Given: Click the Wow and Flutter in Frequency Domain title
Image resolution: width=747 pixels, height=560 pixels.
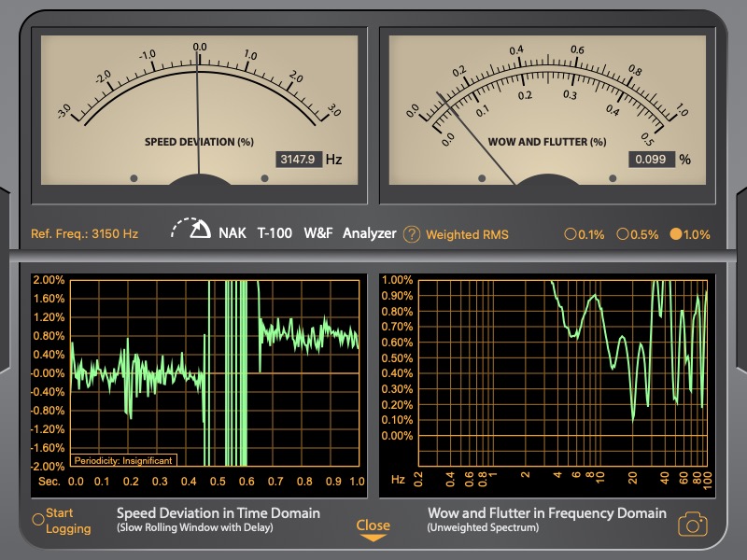Looking at the screenshot, I should coord(547,512).
